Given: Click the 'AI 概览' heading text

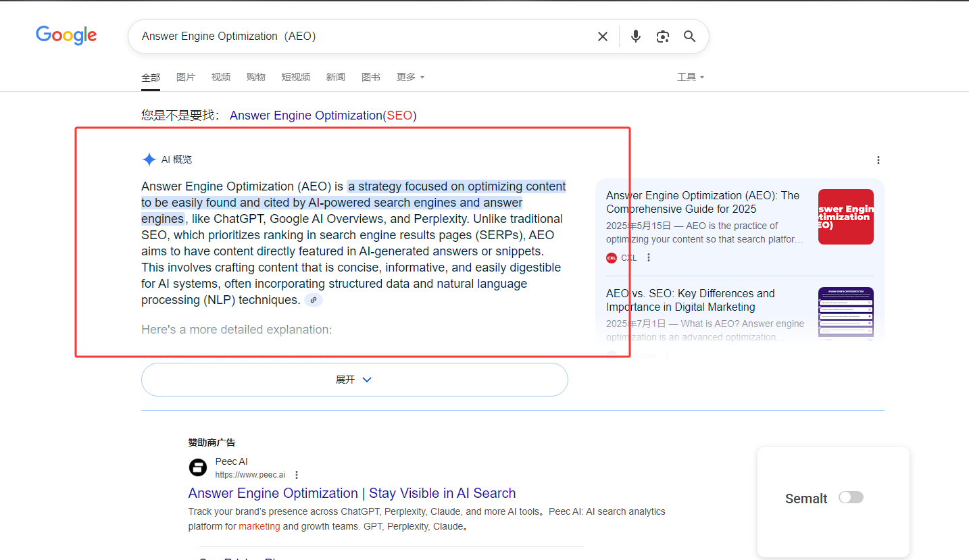Looking at the screenshot, I should click(x=176, y=159).
